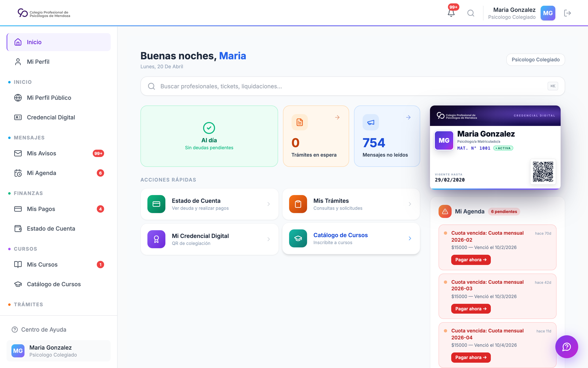Click the purple Mi Credencial Digital badge icon
Screen dimensions: 588x368
click(x=156, y=239)
